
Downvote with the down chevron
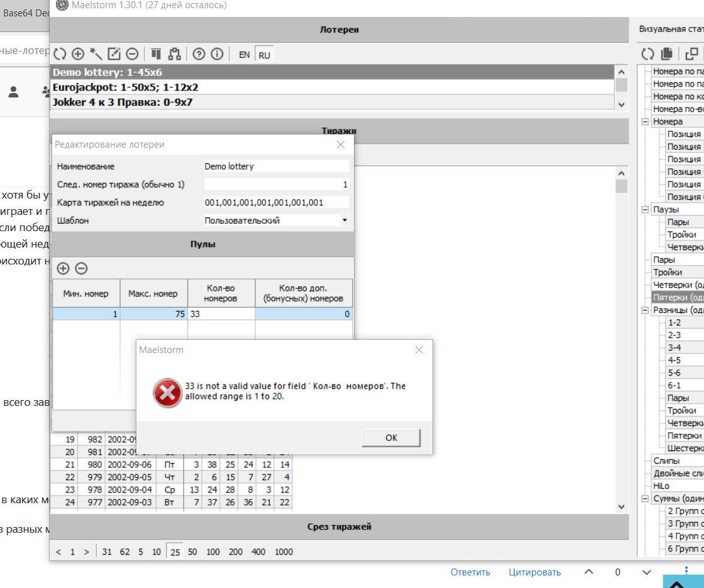point(646,572)
